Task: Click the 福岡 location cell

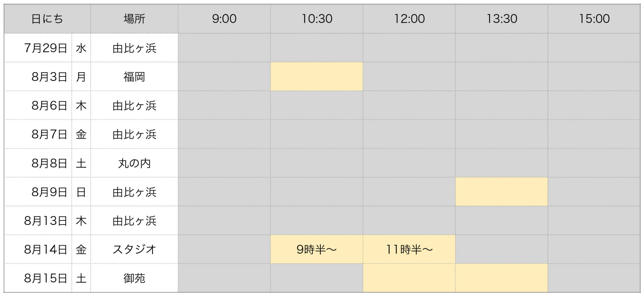Action: 134,77
